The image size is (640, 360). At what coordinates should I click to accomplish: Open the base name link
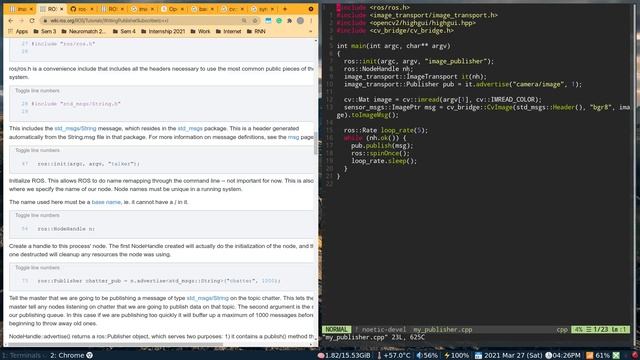[106, 202]
